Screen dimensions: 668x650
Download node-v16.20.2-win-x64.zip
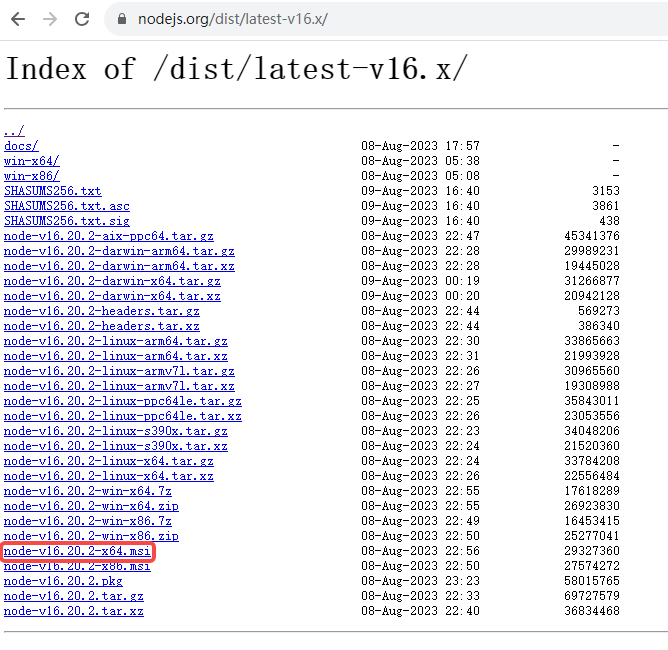(x=91, y=506)
